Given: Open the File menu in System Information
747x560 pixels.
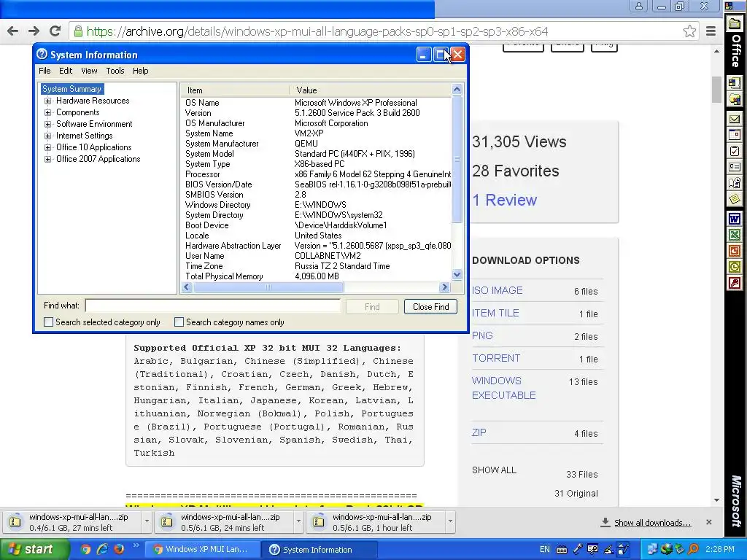Looking at the screenshot, I should coord(44,71).
